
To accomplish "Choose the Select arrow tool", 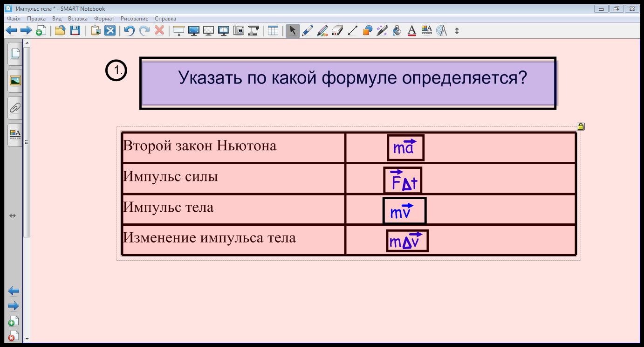I will pyautogui.click(x=293, y=31).
